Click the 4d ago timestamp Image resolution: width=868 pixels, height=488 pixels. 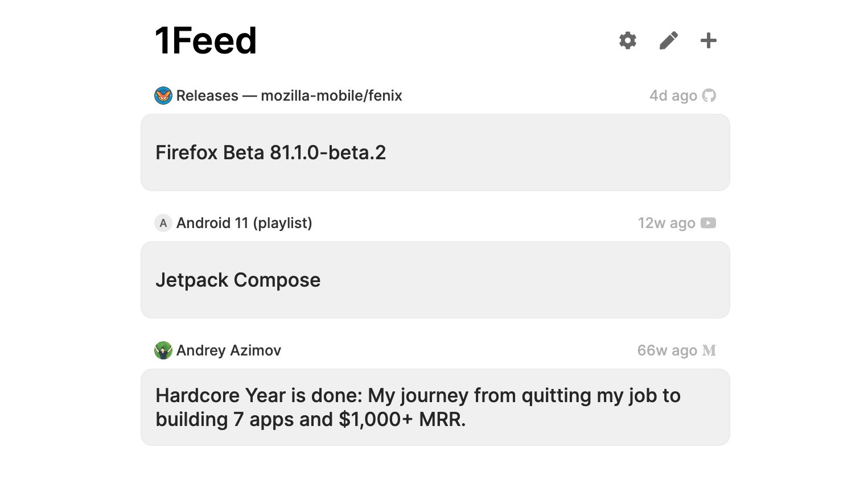click(x=673, y=96)
